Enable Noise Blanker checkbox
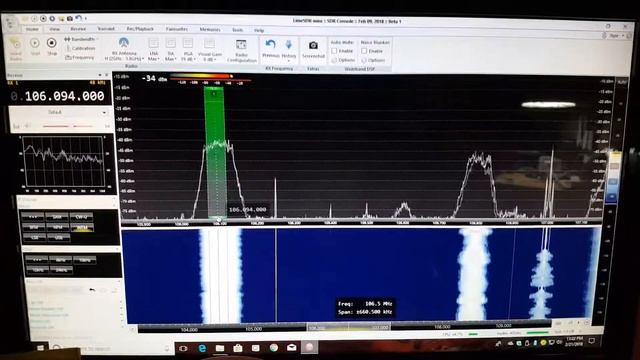 coord(364,51)
